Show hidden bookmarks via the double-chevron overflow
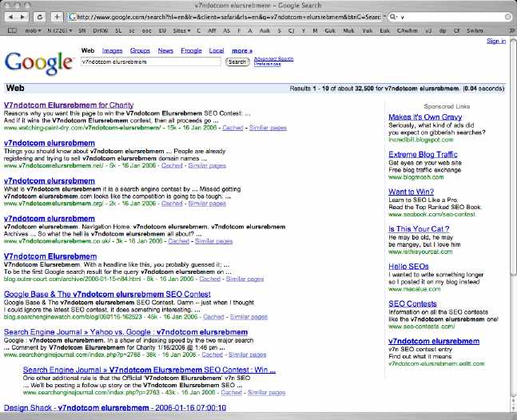Screen dimensions: 517x420 (511, 30)
